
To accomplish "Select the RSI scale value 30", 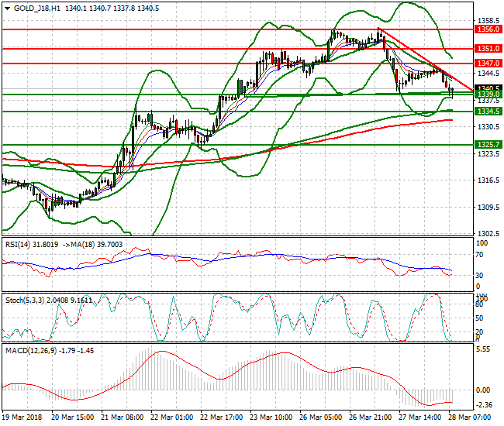I will click(479, 276).
